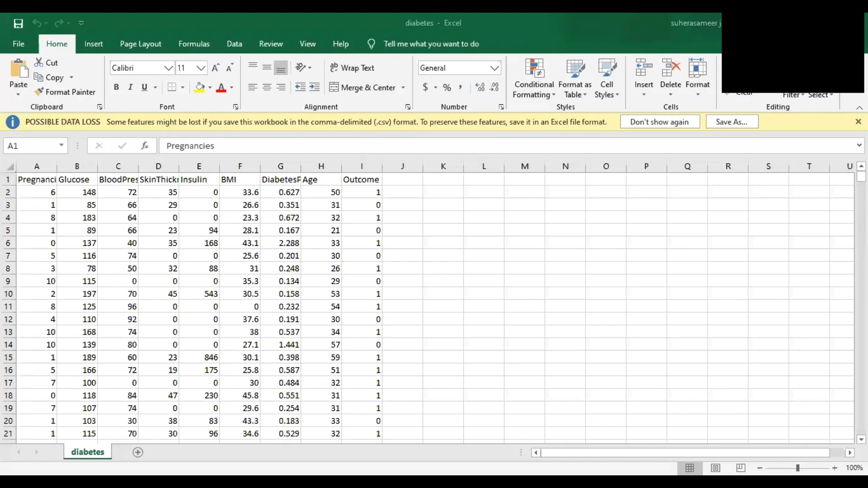The width and height of the screenshot is (868, 488).
Task: Toggle Italic formatting
Action: [x=130, y=87]
